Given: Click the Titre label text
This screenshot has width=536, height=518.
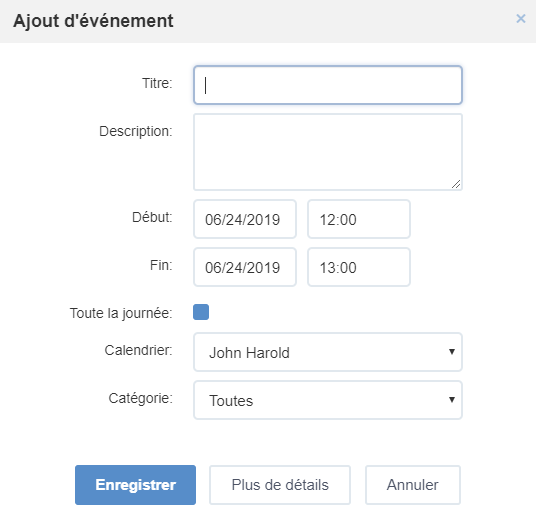Looking at the screenshot, I should pos(157,83).
